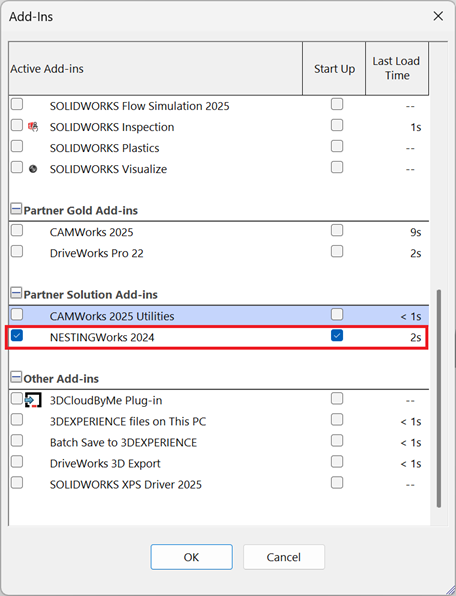Screen dimensions: 456x596
Task: Uncheck NESTINGWorks 2024 active add-in checkbox
Action: point(17,335)
